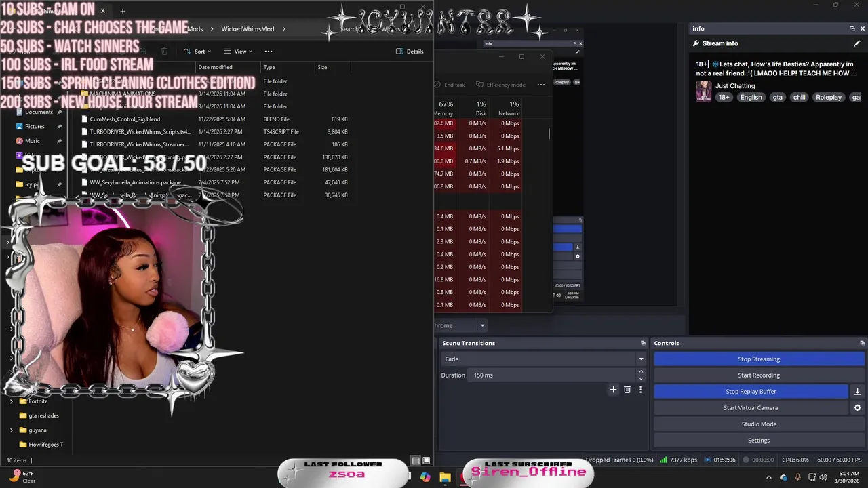Open virtual camera settings gear

(x=857, y=407)
